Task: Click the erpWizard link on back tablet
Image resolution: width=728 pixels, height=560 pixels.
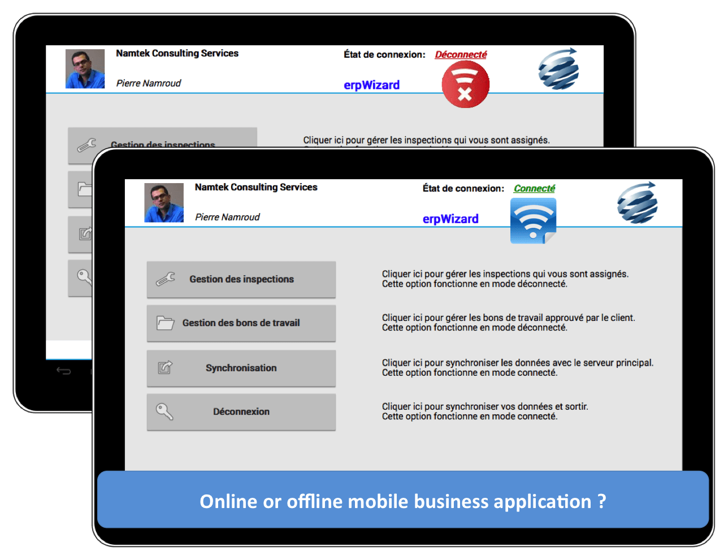Action: [371, 85]
